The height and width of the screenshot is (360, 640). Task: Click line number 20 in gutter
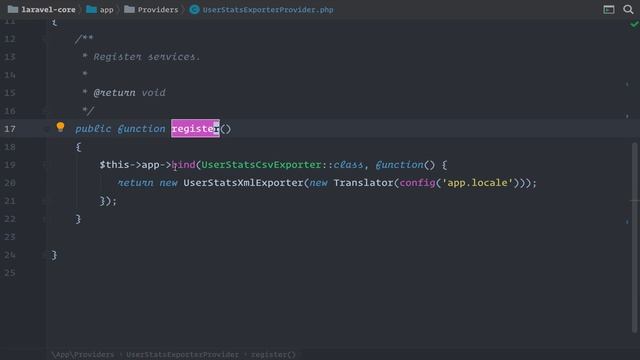(10, 183)
